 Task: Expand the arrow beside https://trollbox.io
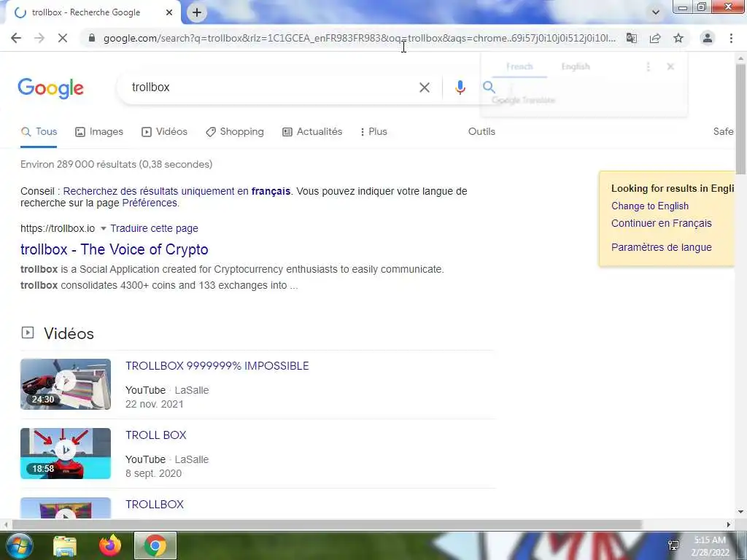103,228
